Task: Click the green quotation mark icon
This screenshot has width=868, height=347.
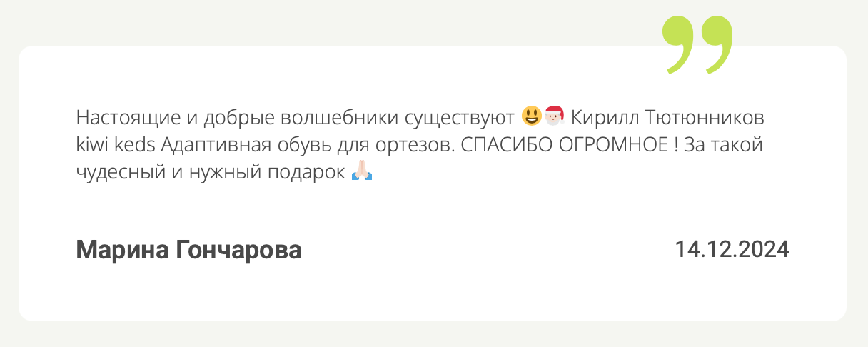Action: (697, 44)
